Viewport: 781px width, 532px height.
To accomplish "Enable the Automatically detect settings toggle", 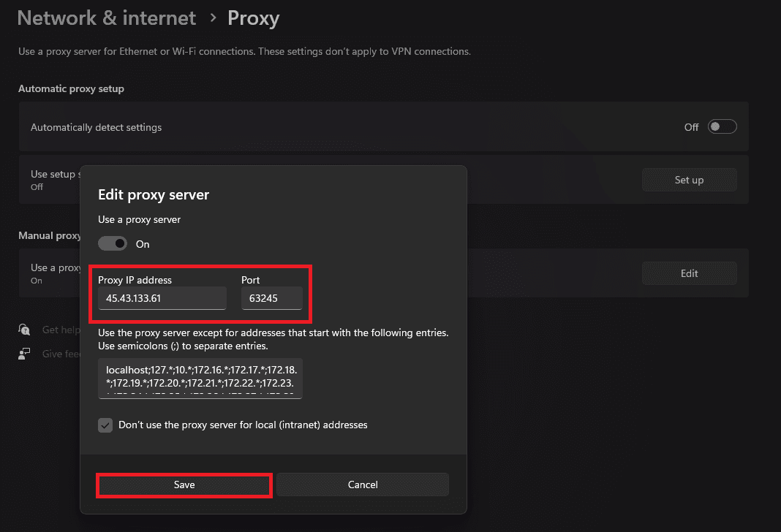I will pos(722,126).
